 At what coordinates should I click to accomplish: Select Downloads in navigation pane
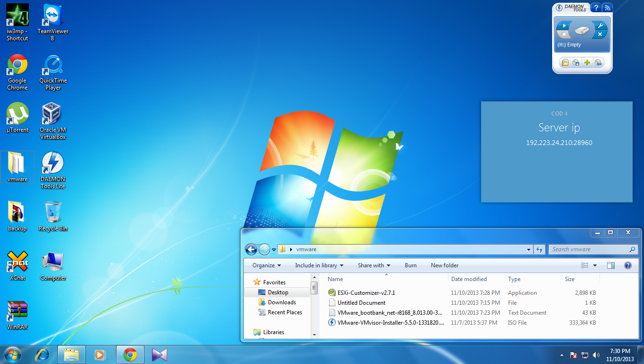click(277, 302)
